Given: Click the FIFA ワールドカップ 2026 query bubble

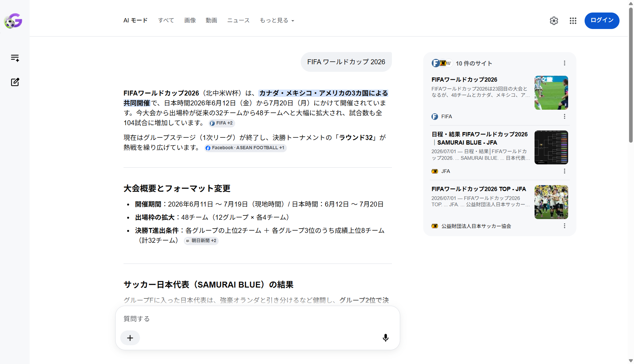Looking at the screenshot, I should [346, 62].
